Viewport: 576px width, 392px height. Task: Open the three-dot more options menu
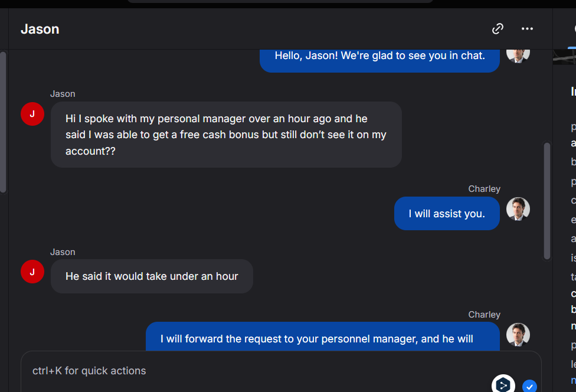point(527,28)
